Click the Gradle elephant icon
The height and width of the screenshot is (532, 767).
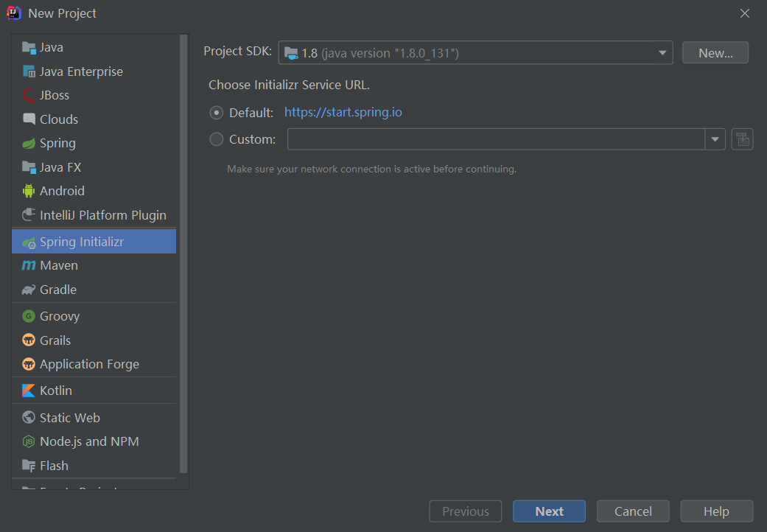[29, 290]
